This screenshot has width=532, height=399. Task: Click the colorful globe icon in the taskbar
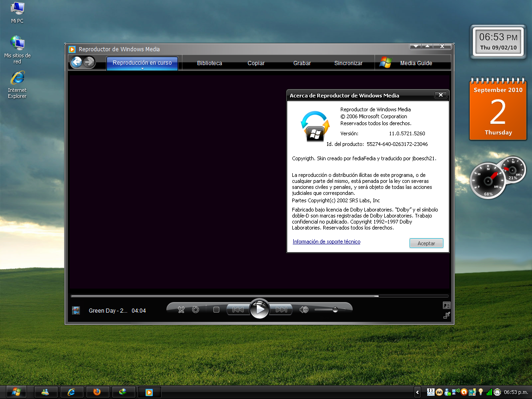(123, 392)
